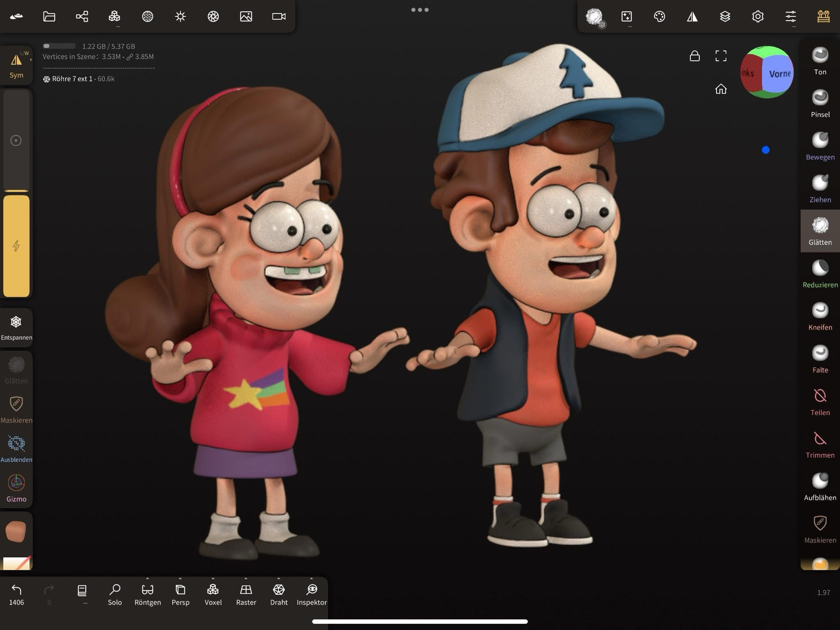
Task: Open the Post Process aperture menu
Action: pyautogui.click(x=213, y=16)
